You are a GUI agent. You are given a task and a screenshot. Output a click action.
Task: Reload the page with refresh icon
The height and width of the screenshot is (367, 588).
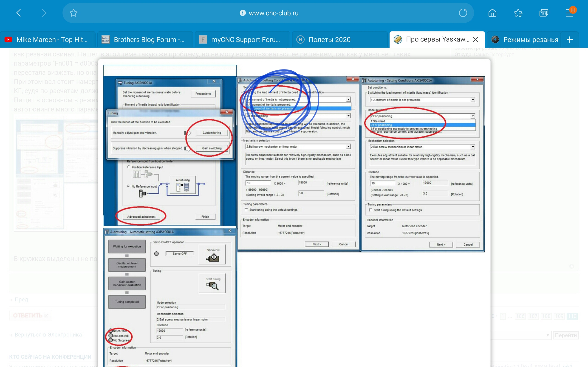tap(463, 13)
